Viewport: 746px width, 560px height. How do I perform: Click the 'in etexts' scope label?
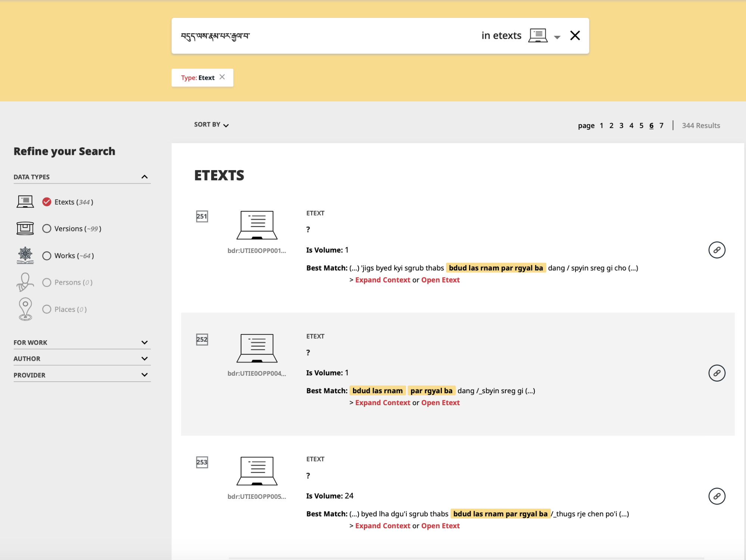(x=501, y=35)
